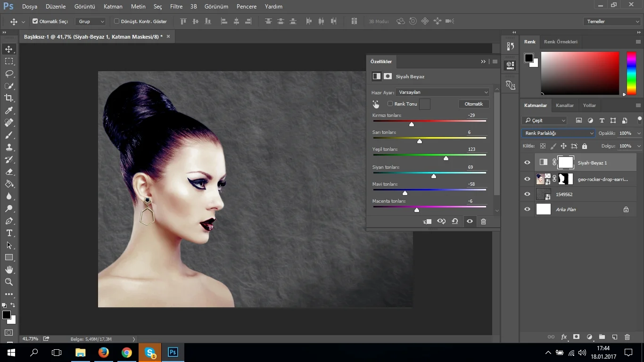The image size is (644, 362).
Task: Add layer style via fx icon
Action: [x=564, y=337]
